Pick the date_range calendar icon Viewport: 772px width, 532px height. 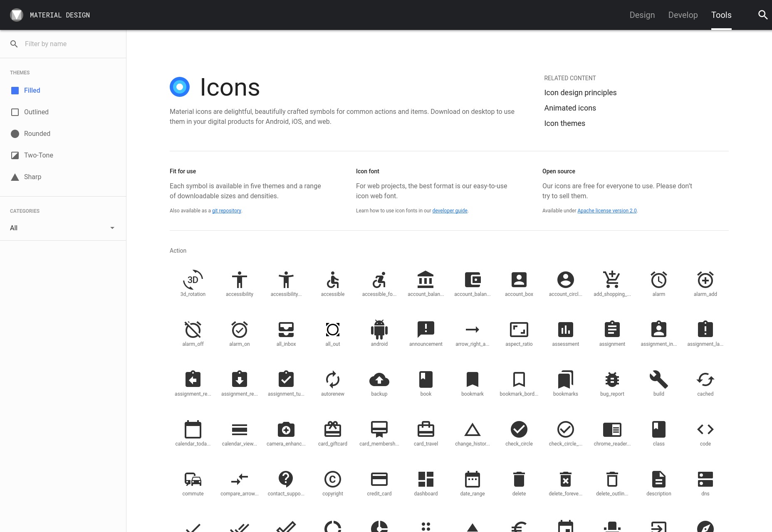(x=473, y=479)
